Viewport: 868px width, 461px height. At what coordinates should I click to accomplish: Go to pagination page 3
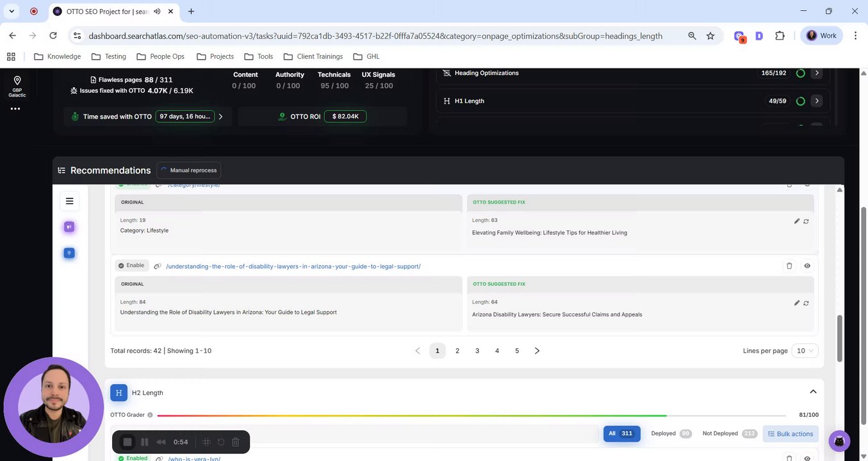tap(477, 351)
